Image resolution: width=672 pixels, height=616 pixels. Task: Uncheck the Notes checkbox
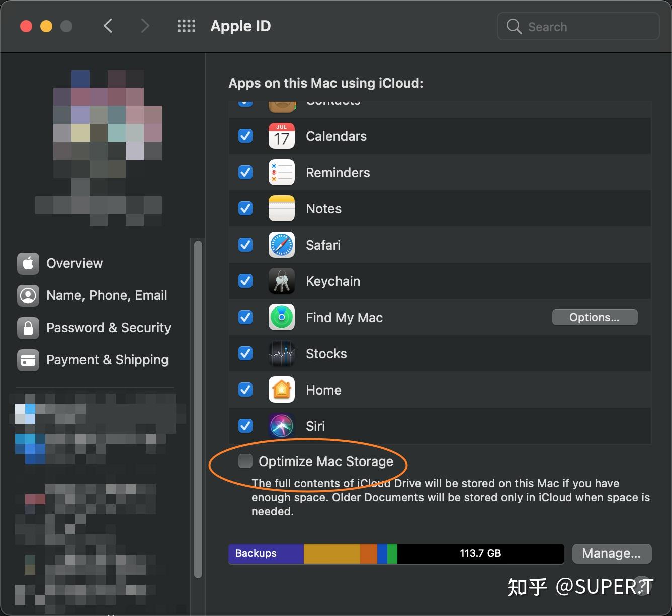click(x=245, y=209)
